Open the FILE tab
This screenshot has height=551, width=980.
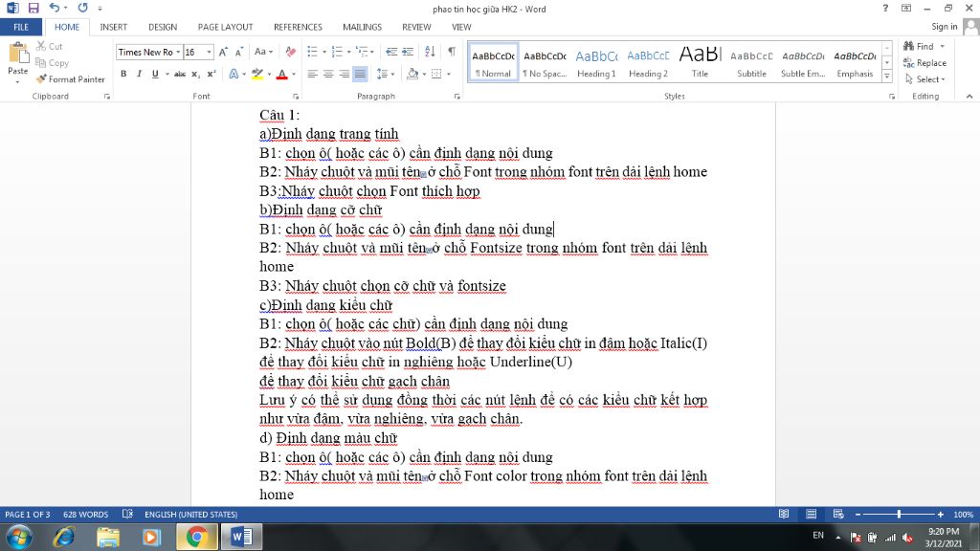point(21,27)
